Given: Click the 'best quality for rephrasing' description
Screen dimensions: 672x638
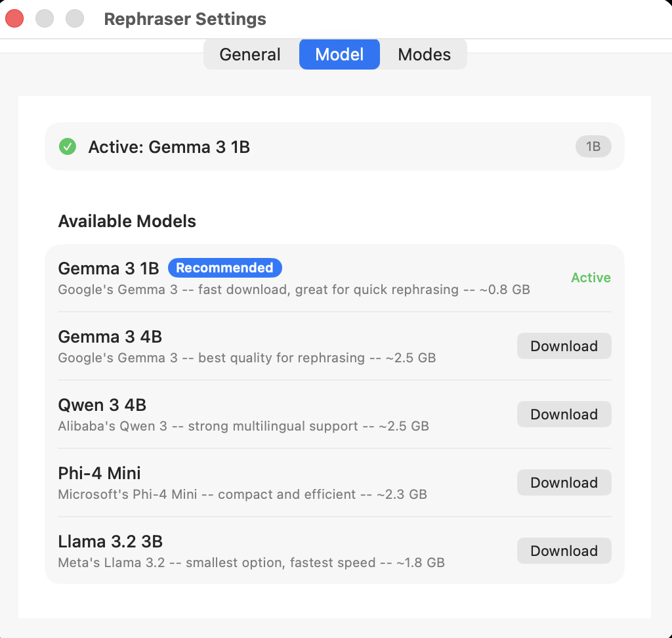Looking at the screenshot, I should 247,358.
